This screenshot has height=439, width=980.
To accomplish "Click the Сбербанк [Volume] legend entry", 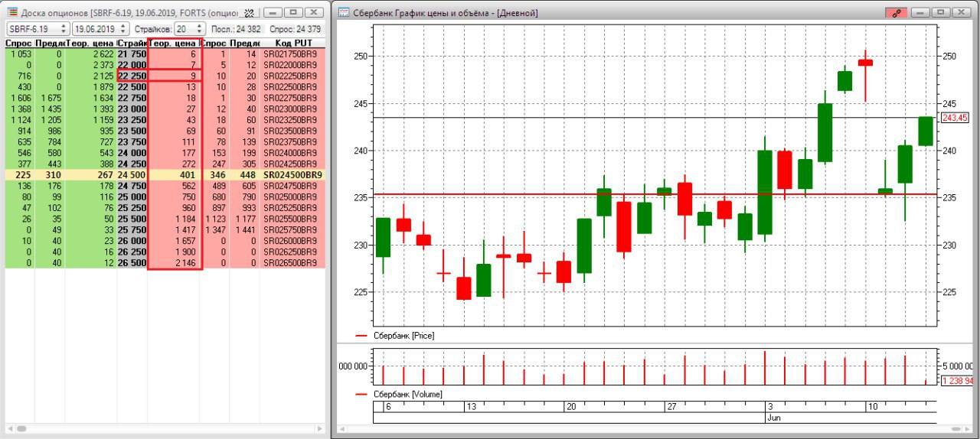I will click(x=399, y=394).
